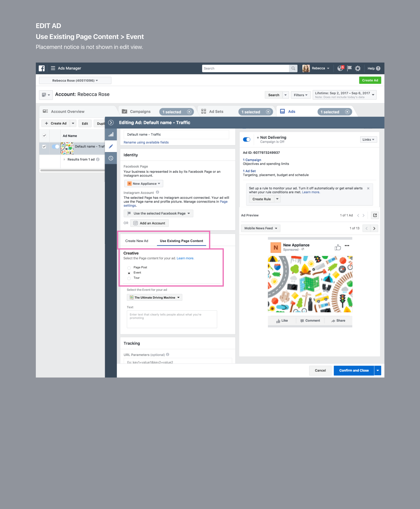
Task: Click the like thumb icon in preview
Action: (338, 247)
